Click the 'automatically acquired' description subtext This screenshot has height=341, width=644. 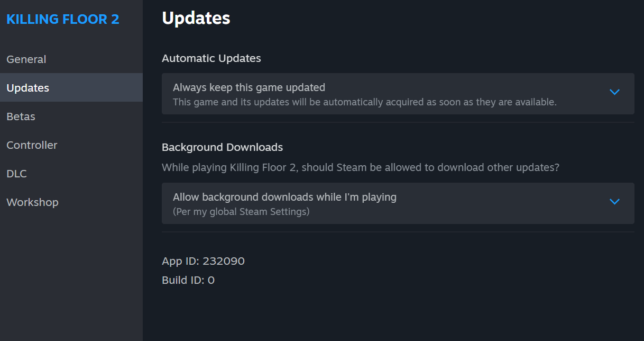coord(365,102)
